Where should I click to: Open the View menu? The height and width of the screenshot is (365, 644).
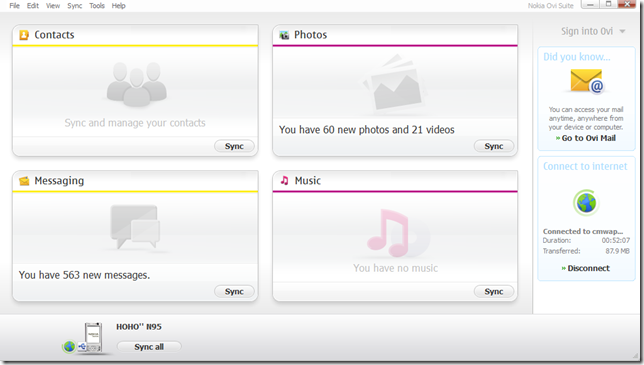click(x=53, y=6)
